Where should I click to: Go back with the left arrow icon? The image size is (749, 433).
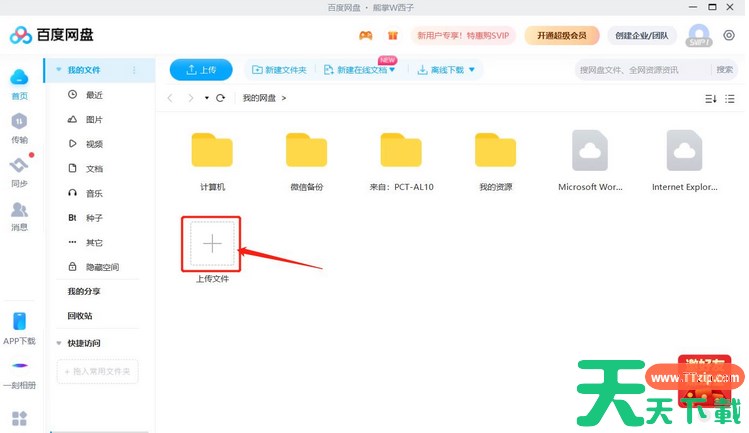(170, 98)
